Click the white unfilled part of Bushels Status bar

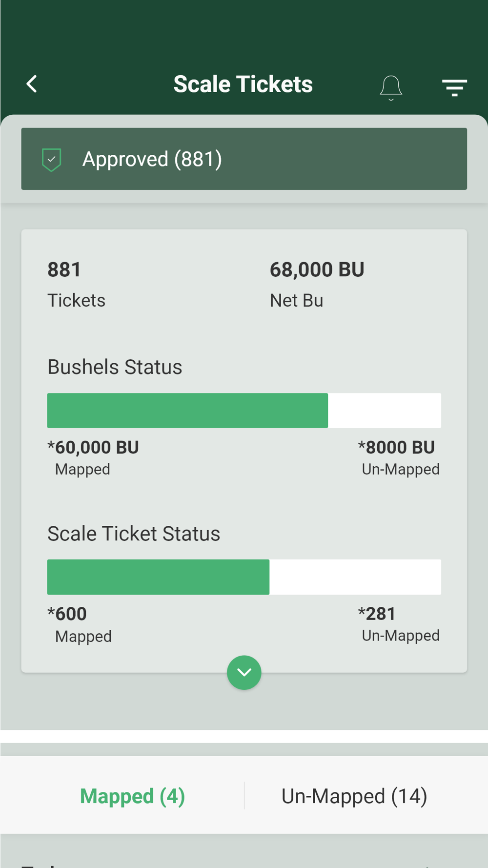[x=385, y=411]
